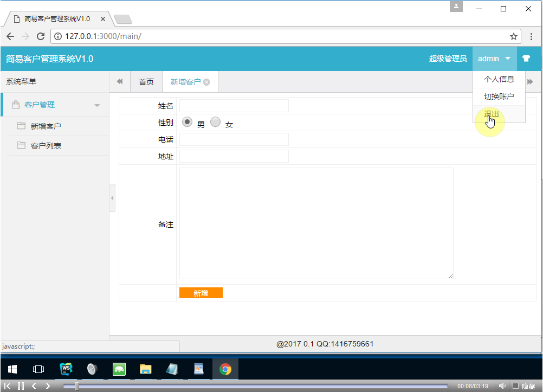Click the left double-arrow icon on tab bar
Screen dimensions: 543x392
[119, 81]
